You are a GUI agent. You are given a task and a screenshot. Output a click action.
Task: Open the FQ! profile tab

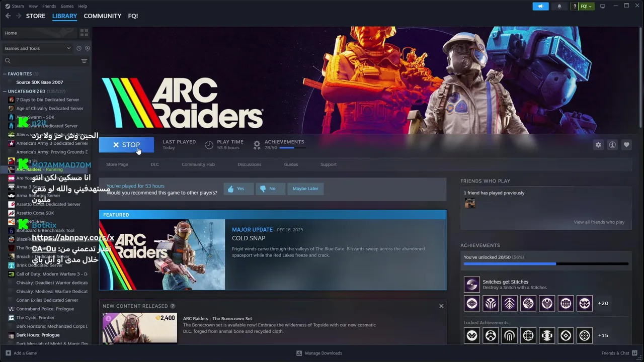[x=133, y=16]
